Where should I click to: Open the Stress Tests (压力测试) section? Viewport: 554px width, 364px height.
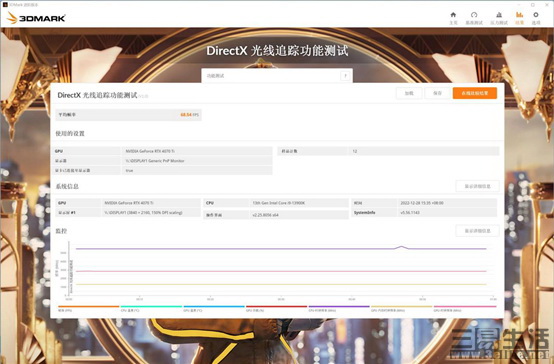[499, 18]
